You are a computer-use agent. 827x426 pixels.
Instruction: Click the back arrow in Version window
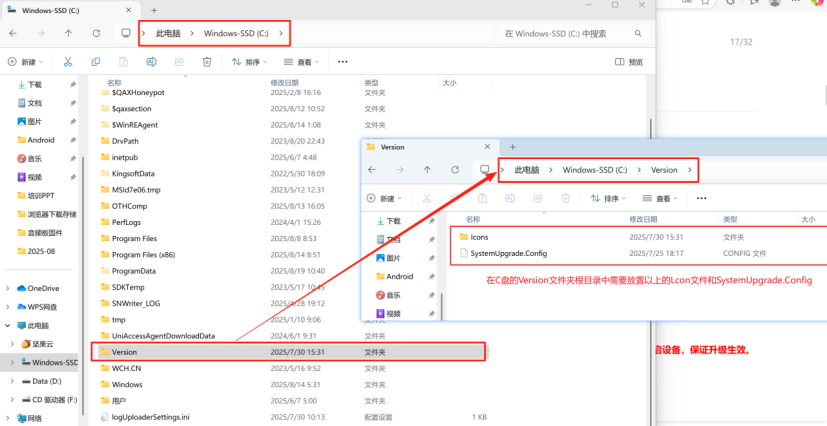point(372,170)
